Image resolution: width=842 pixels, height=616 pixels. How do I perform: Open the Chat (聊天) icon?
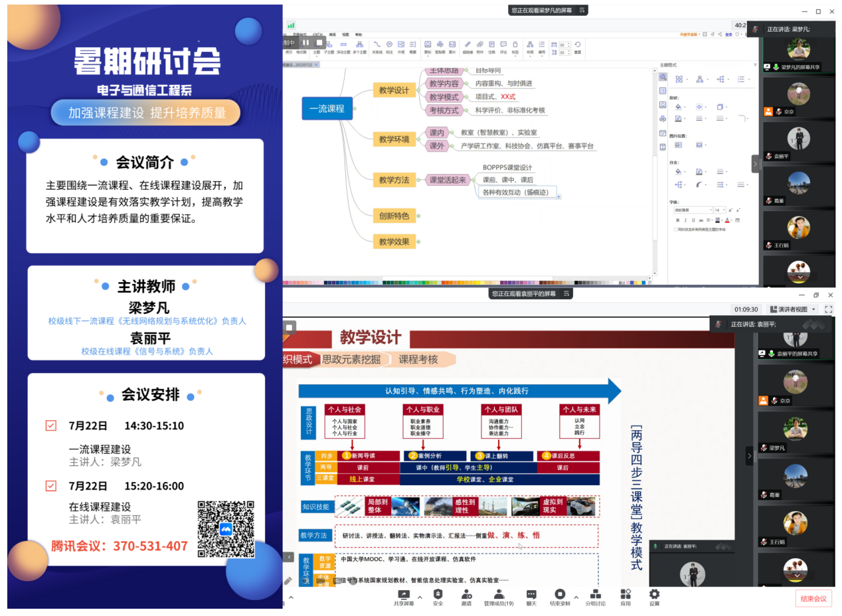(x=531, y=595)
